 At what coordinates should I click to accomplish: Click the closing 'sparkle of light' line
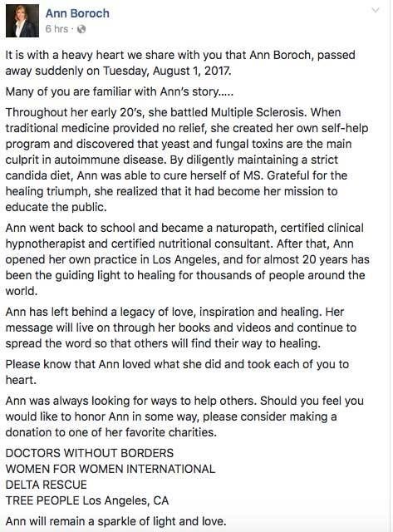[x=116, y=521]
